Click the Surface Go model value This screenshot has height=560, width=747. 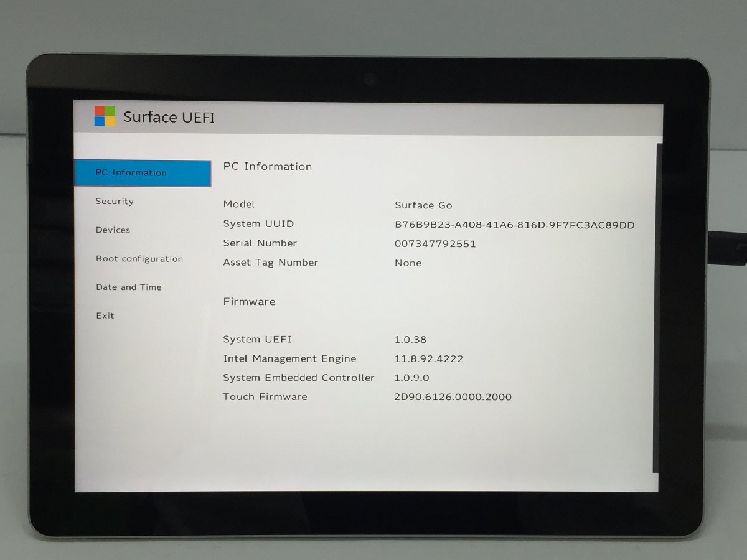point(423,205)
